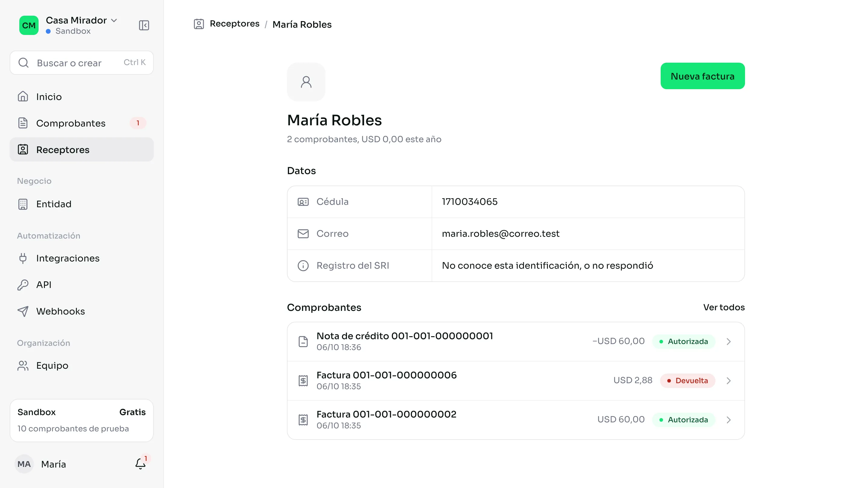Click the API key icon
868x488 pixels.
pos(23,285)
